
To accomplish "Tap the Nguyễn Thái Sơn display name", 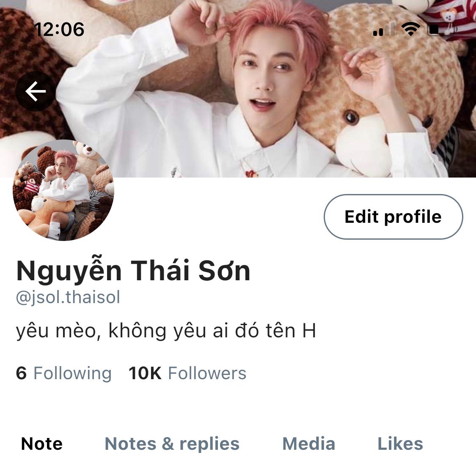I will tap(133, 270).
